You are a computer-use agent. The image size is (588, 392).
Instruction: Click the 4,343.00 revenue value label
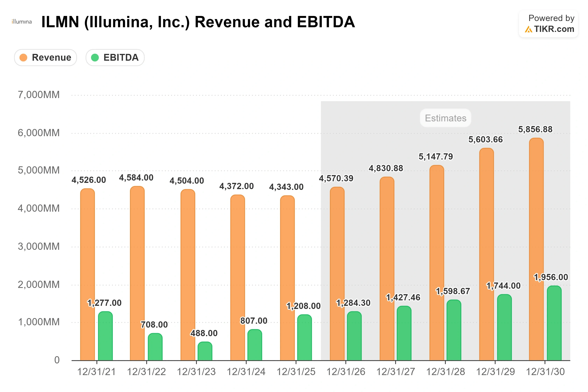pos(286,187)
